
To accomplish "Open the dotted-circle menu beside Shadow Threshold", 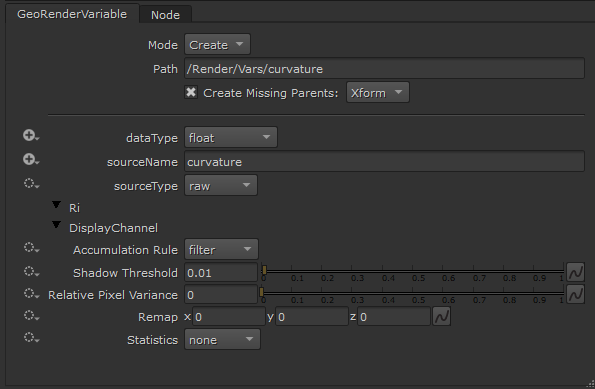I will click(31, 272).
